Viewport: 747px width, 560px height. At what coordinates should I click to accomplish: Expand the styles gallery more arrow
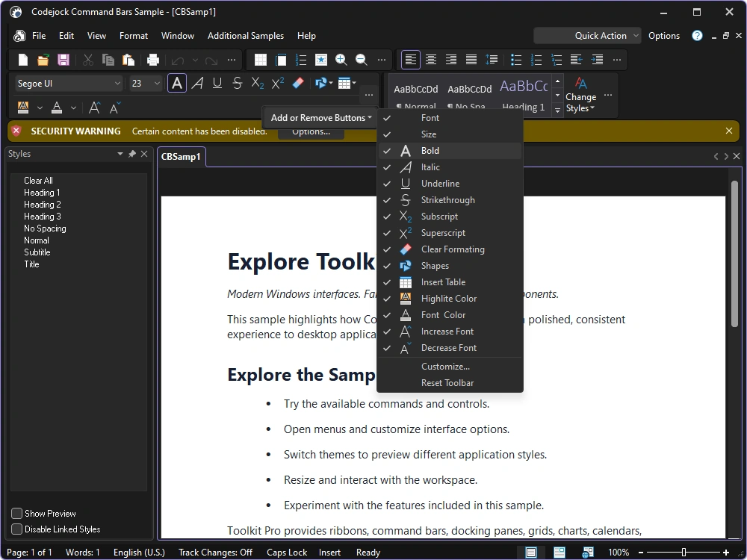(x=557, y=110)
